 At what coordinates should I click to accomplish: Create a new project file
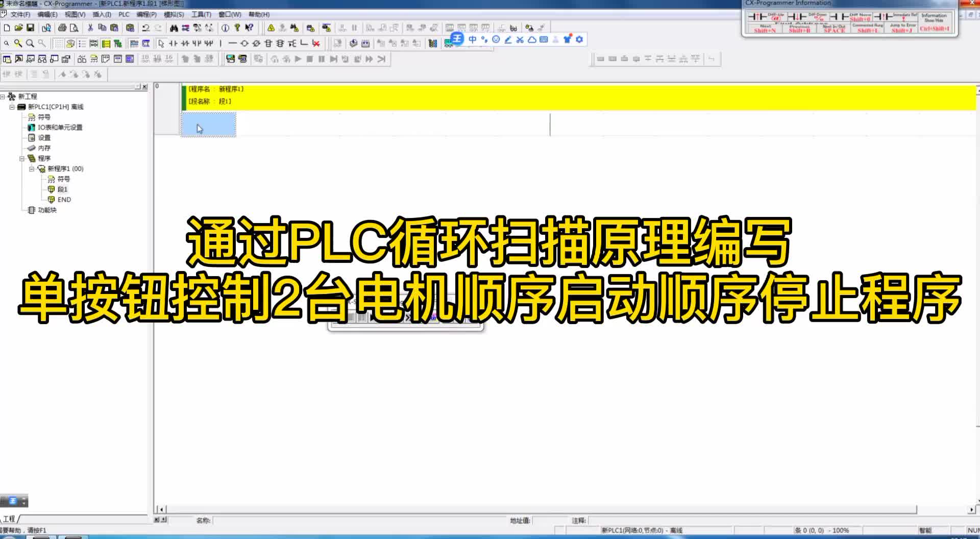pyautogui.click(x=7, y=28)
